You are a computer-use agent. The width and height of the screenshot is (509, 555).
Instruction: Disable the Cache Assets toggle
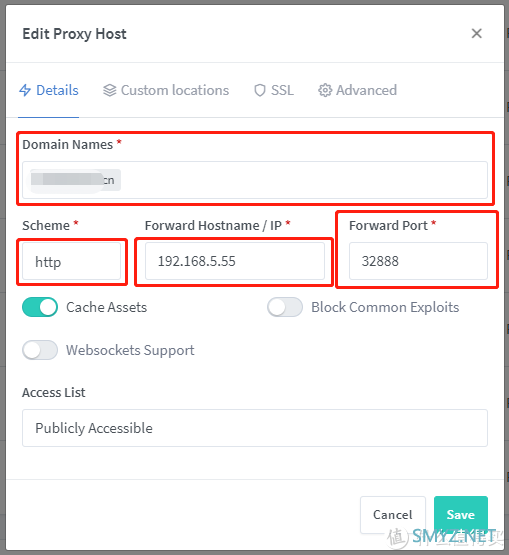40,307
